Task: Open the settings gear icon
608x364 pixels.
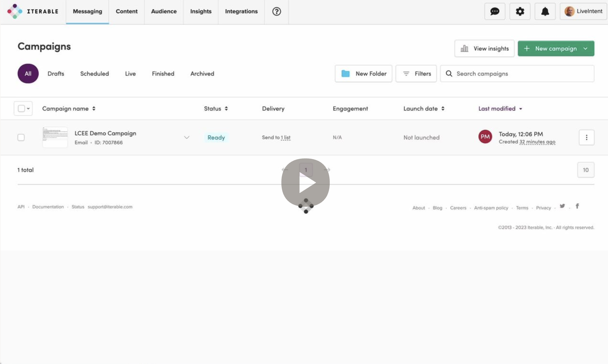Action: 520,11
